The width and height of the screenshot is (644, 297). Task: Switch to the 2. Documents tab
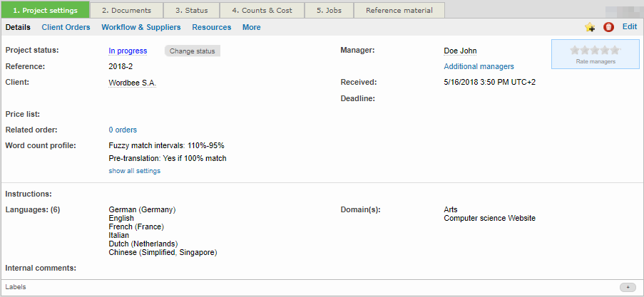coord(126,11)
